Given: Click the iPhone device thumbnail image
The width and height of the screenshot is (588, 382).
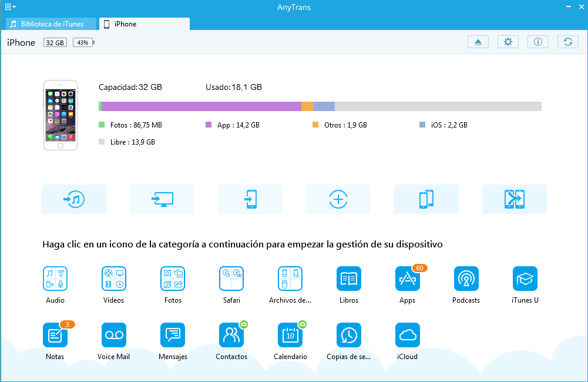Looking at the screenshot, I should [x=61, y=115].
